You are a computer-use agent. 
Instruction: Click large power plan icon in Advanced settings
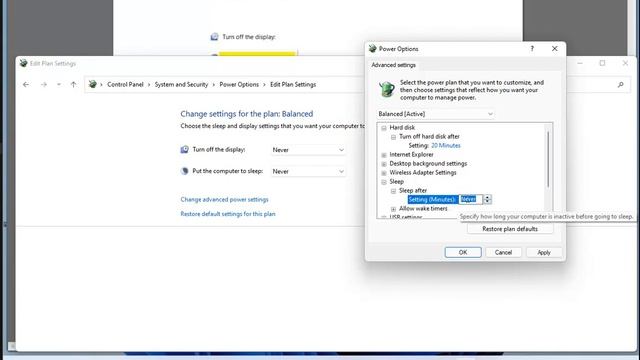(x=387, y=89)
